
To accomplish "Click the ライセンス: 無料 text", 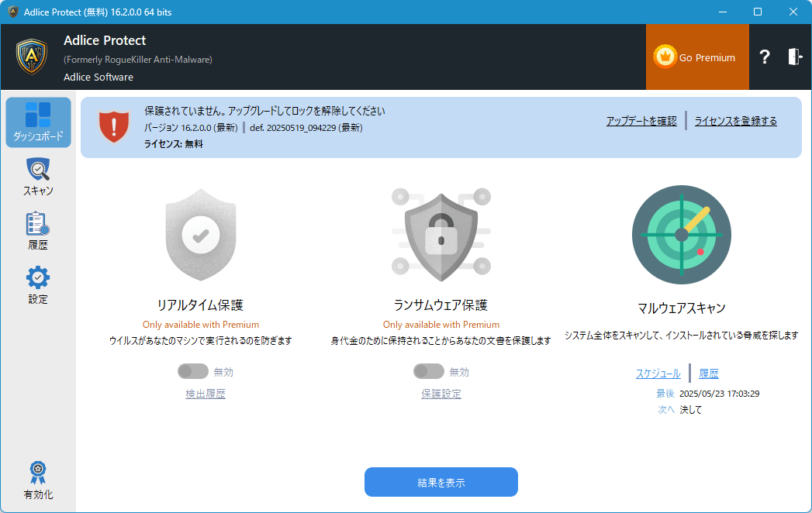I will pyautogui.click(x=174, y=144).
